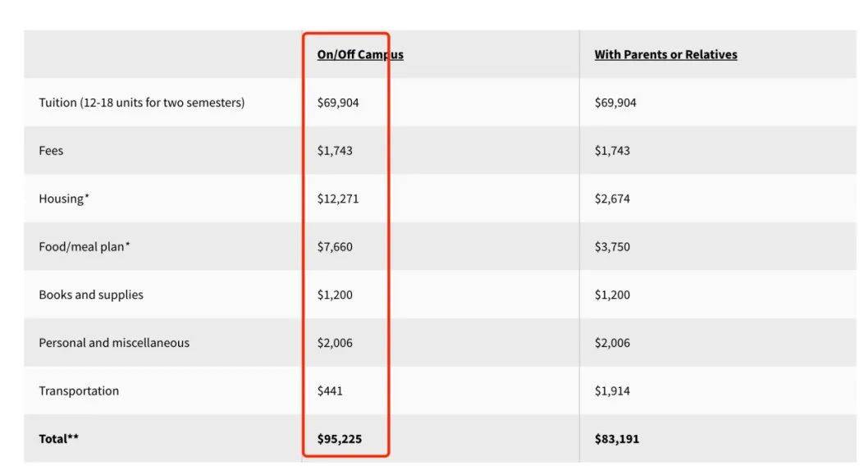The image size is (868, 471).
Task: Click On/Off Campus tuition value $69,904
Action: tap(338, 103)
